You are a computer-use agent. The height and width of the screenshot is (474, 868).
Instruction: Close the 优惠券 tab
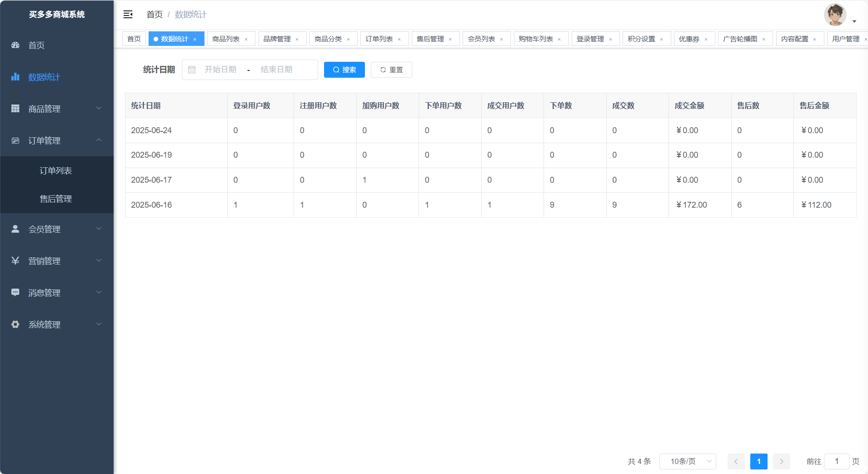[706, 40]
